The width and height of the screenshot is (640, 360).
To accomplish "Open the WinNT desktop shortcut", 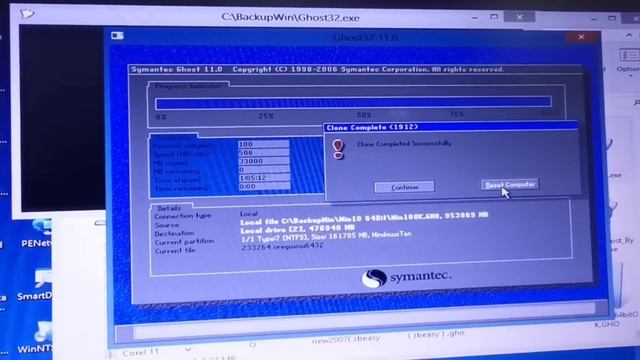I will tap(36, 338).
